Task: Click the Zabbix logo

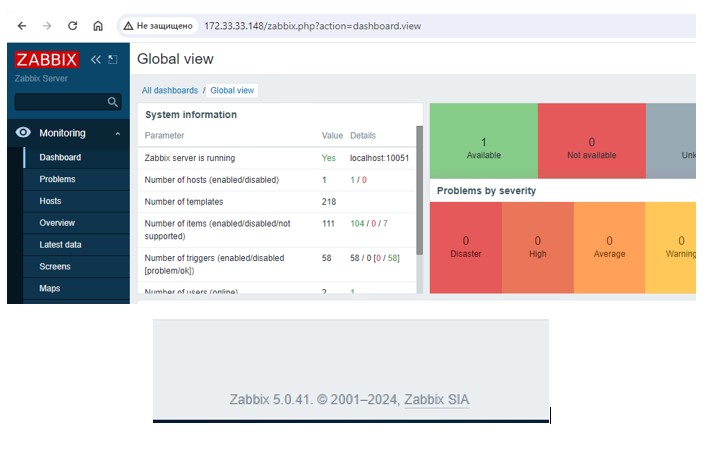Action: point(47,60)
